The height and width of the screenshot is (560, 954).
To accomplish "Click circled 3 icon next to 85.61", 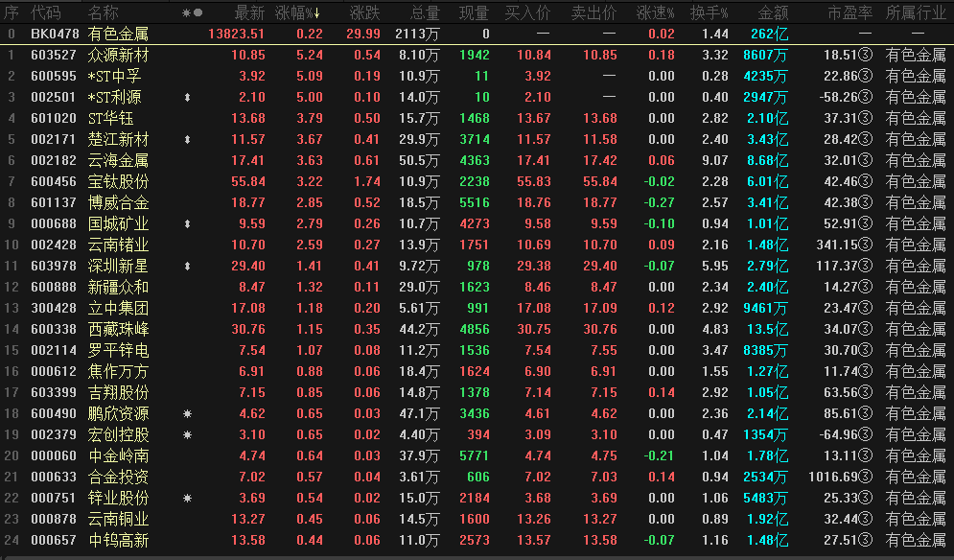I will point(865,414).
